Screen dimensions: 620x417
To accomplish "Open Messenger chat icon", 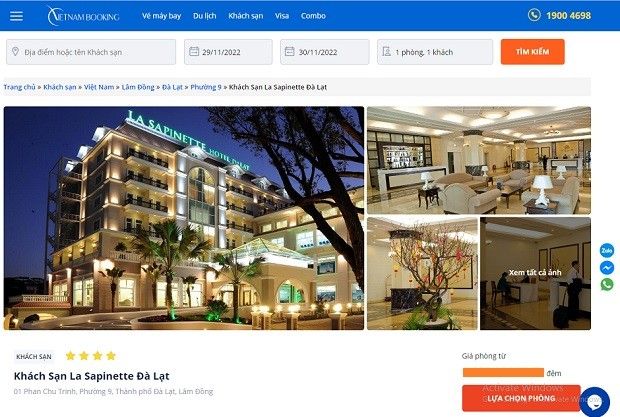I will [607, 268].
